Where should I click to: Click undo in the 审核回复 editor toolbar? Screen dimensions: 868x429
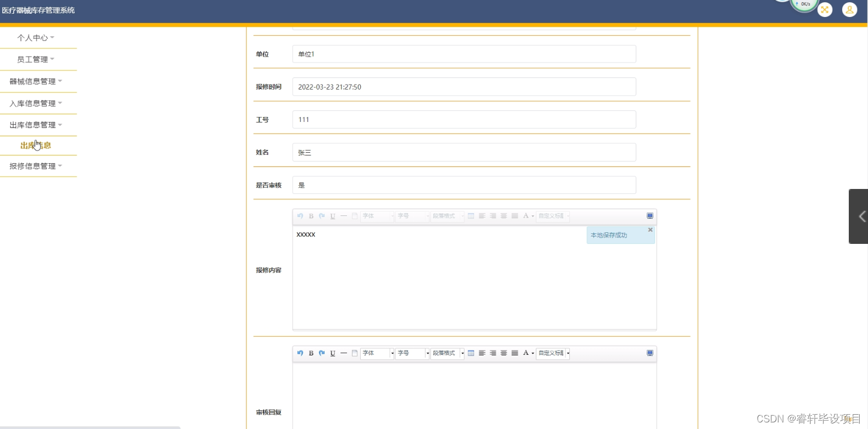tap(300, 353)
